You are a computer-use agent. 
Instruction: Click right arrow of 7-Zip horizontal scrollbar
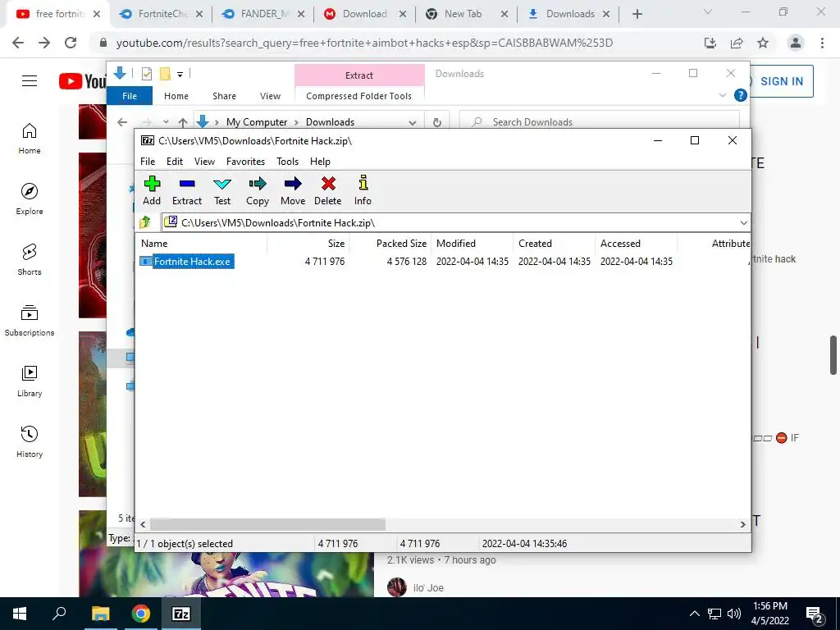[x=742, y=524]
